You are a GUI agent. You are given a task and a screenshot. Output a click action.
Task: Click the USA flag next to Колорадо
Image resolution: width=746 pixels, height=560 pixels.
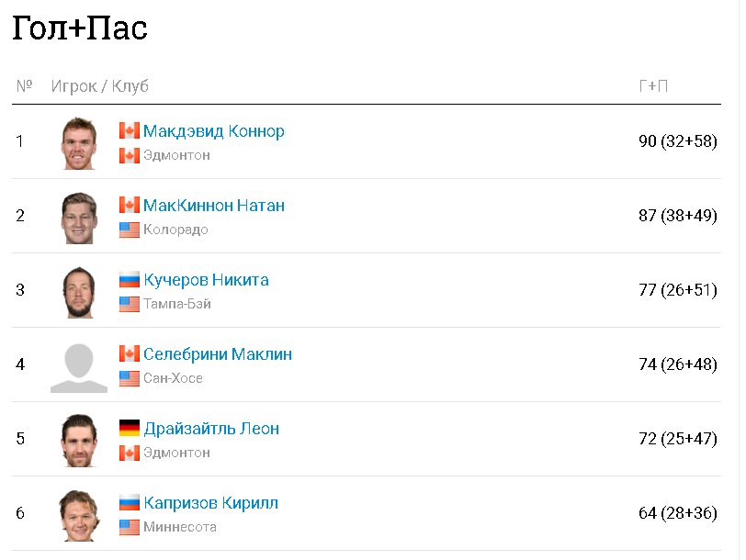coord(129,230)
